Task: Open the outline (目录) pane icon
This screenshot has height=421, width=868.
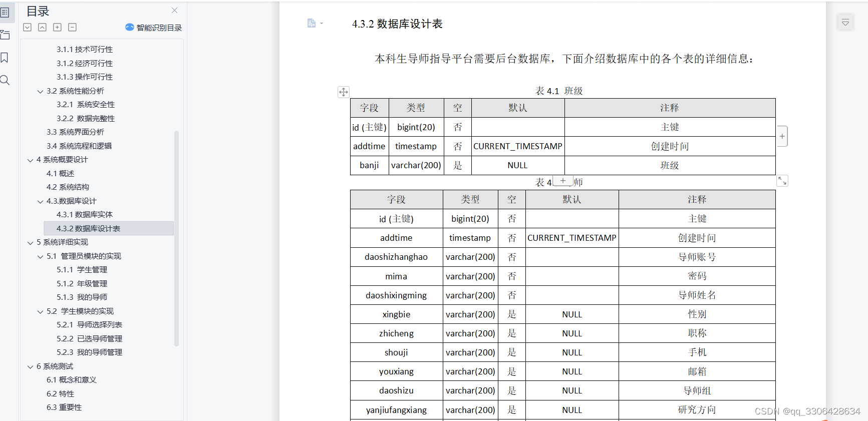Action: [5, 13]
